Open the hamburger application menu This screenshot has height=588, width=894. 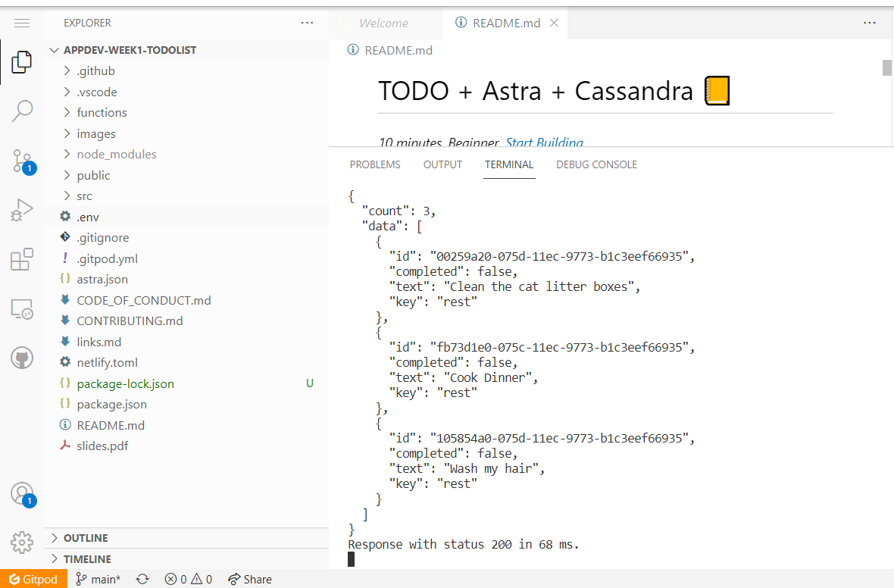point(22,23)
